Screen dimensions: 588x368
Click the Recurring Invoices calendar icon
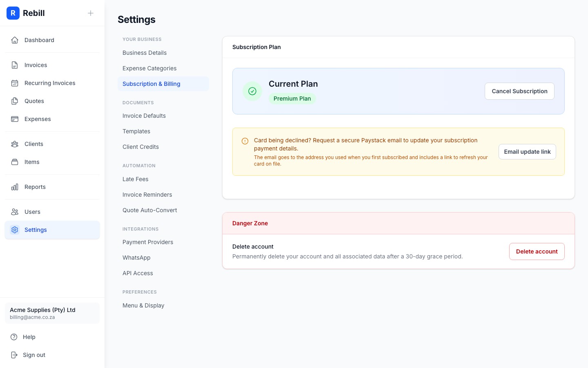click(x=15, y=83)
